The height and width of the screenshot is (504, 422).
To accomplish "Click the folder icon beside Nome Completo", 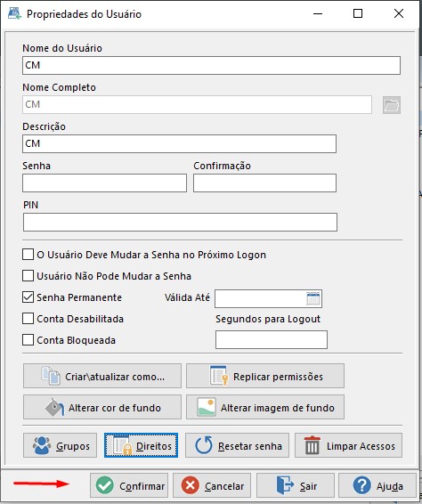I will pos(392,105).
